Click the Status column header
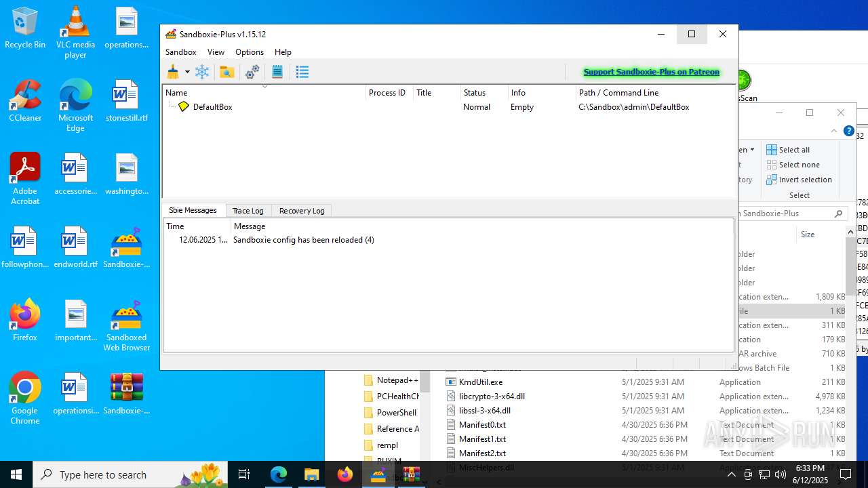 484,93
